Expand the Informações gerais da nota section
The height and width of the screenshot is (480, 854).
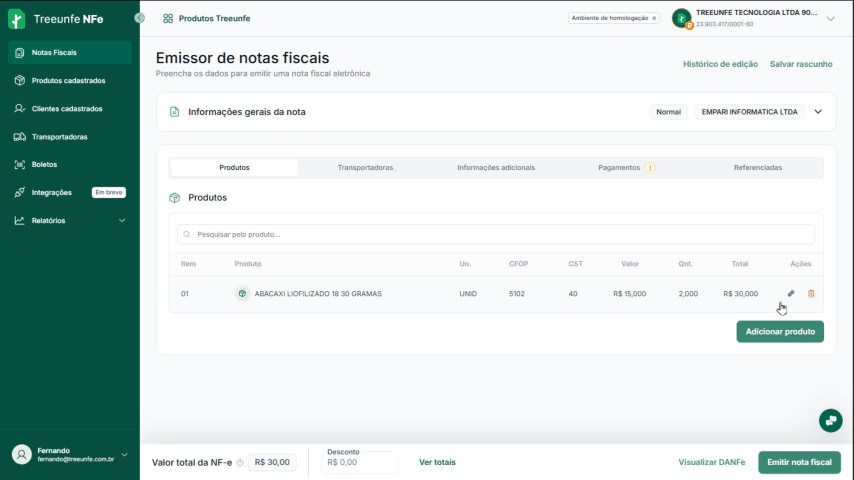pyautogui.click(x=817, y=112)
